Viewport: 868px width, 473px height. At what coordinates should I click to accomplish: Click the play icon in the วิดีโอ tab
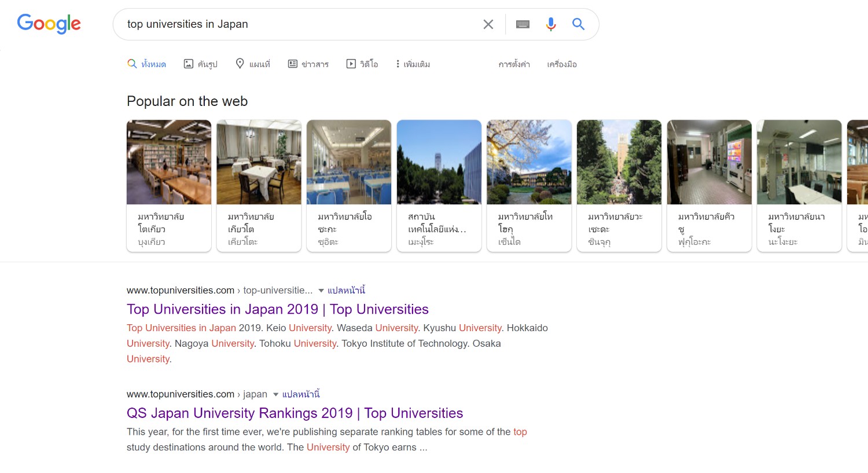(351, 64)
